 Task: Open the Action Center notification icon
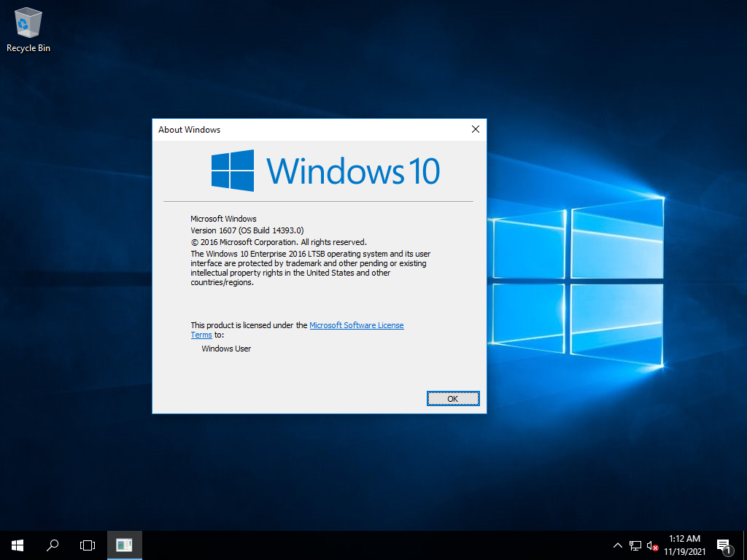(724, 545)
